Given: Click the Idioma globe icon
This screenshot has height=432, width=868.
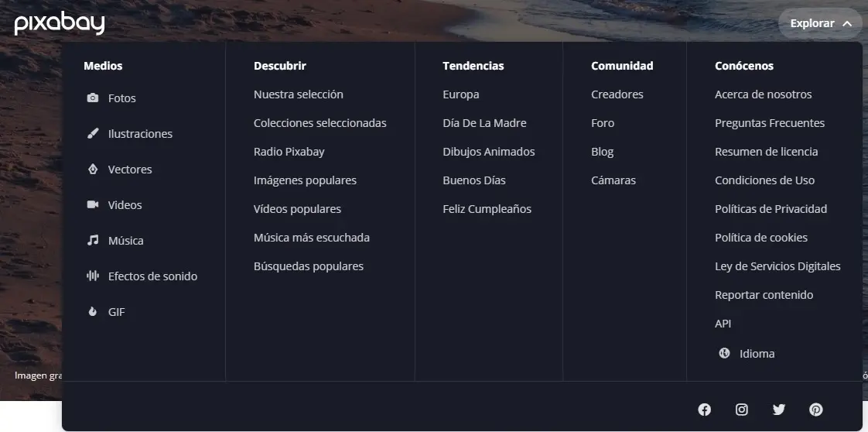Looking at the screenshot, I should (x=724, y=353).
